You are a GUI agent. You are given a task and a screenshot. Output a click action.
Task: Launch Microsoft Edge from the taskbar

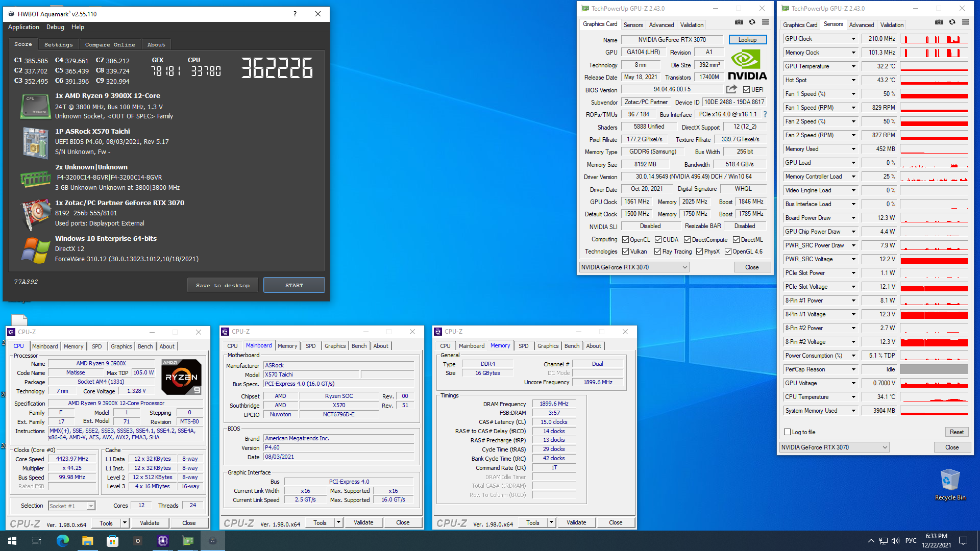(62, 541)
